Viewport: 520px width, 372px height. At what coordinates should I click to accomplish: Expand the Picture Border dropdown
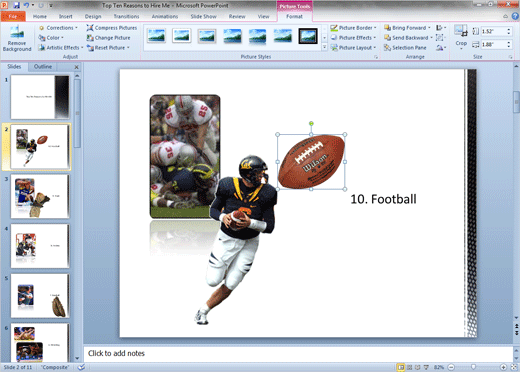click(x=353, y=28)
